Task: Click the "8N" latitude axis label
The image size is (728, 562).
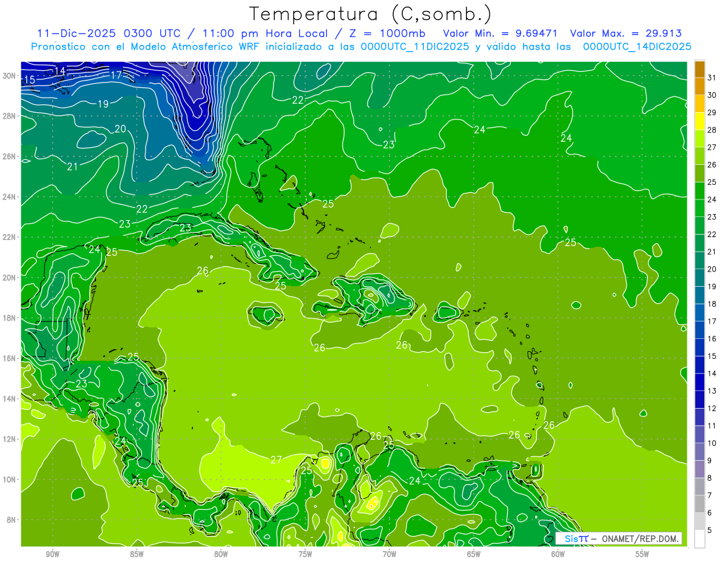Action: click(12, 520)
